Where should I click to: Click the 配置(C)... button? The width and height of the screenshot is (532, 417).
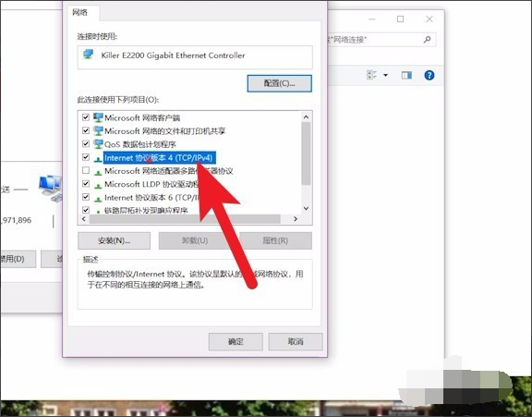coord(279,83)
